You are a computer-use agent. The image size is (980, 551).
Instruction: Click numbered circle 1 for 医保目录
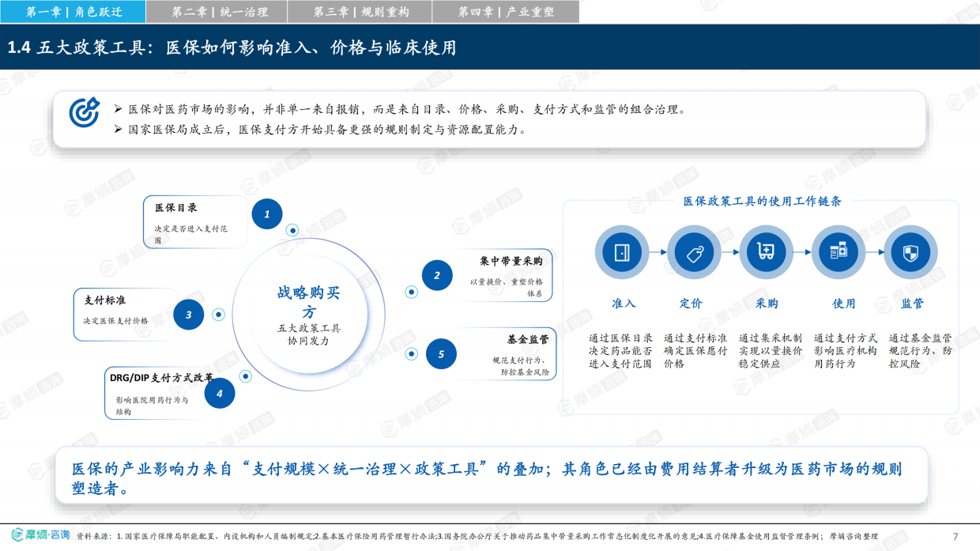tap(267, 213)
